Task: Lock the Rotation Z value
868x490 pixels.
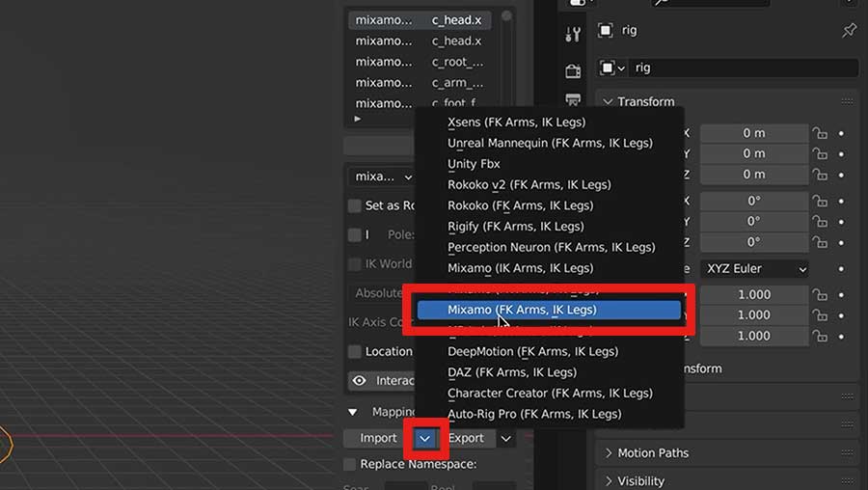Action: coord(820,242)
